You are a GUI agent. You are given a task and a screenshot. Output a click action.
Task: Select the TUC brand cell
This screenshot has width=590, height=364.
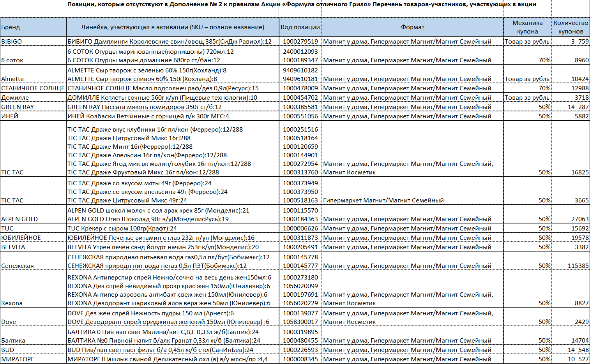(33, 228)
